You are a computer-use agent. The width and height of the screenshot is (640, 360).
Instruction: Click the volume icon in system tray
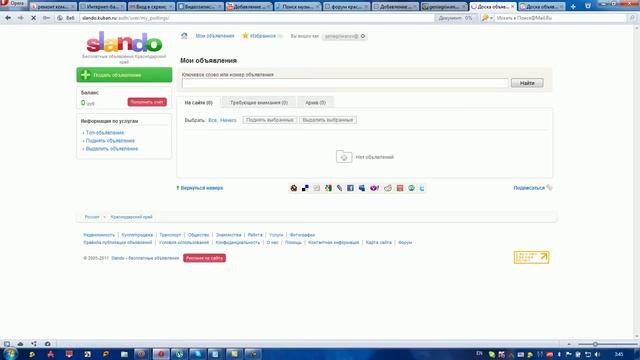point(597,354)
